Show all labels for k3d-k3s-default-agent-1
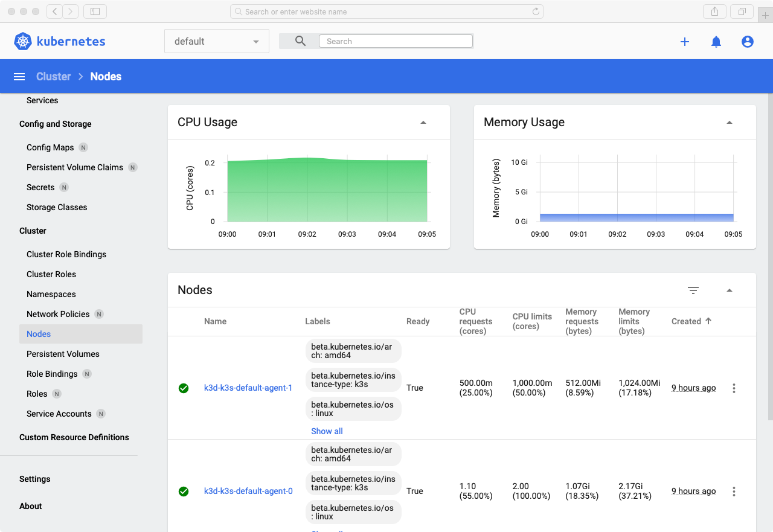This screenshot has width=773, height=532. coord(327,431)
